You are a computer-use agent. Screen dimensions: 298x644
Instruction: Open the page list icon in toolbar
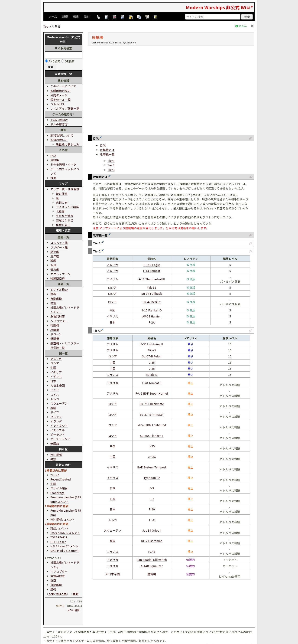tap(147, 17)
